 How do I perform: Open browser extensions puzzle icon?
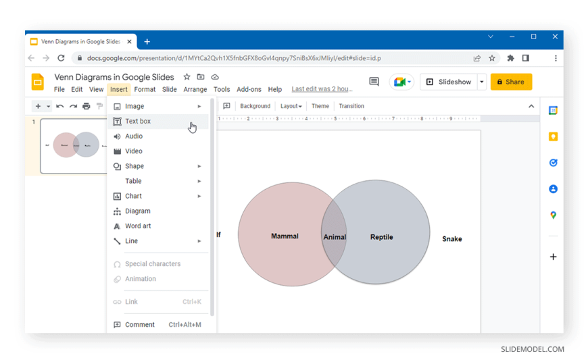click(x=510, y=58)
